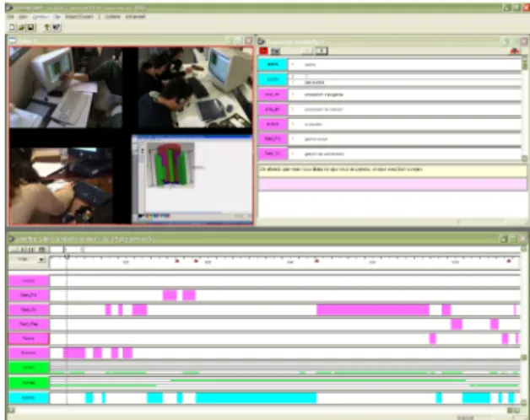Click the second cyan track label in annotation panel

pos(273,79)
